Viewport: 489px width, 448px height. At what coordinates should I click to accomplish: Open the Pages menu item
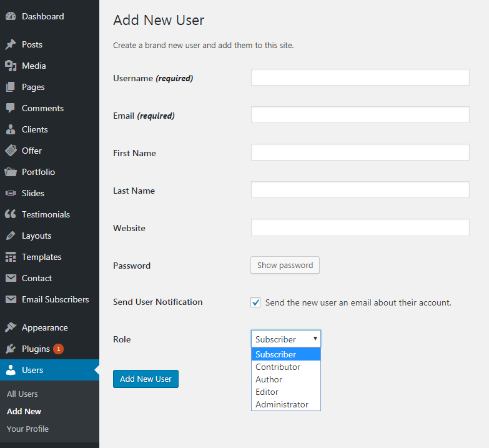coord(49,87)
